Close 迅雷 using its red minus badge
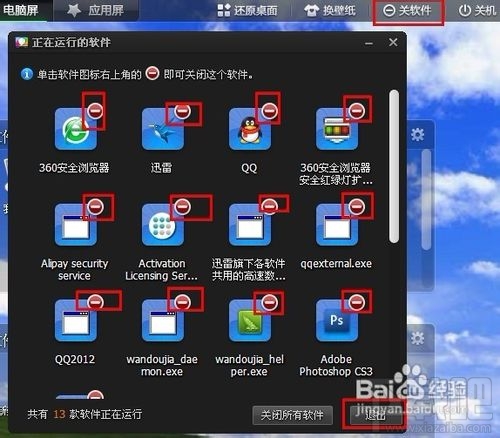Viewport: 500px width, 438px height. (x=183, y=111)
